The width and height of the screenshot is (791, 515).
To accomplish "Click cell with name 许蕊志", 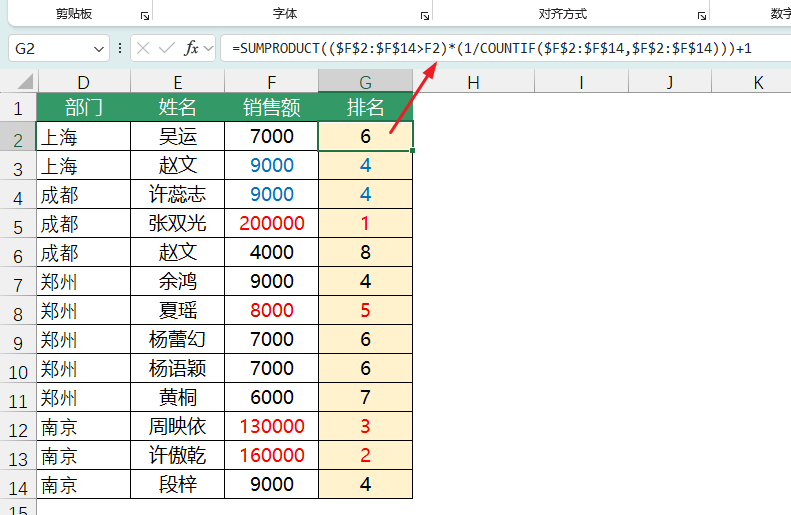I will 178,194.
